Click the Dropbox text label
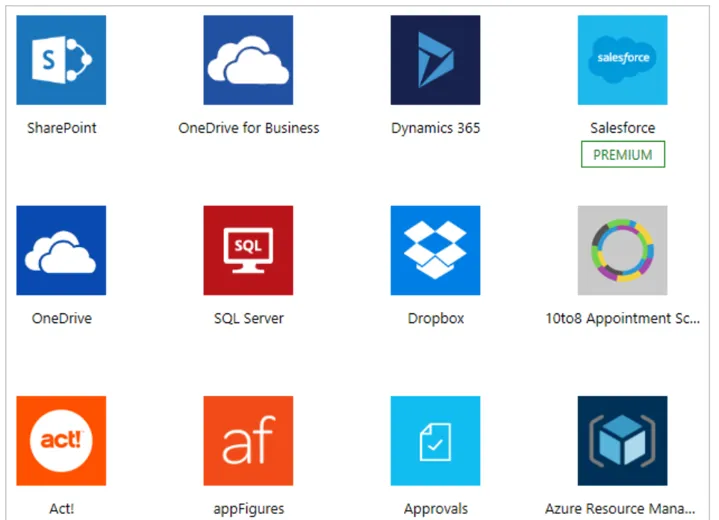Viewport: 719px width, 520px height. click(x=436, y=318)
